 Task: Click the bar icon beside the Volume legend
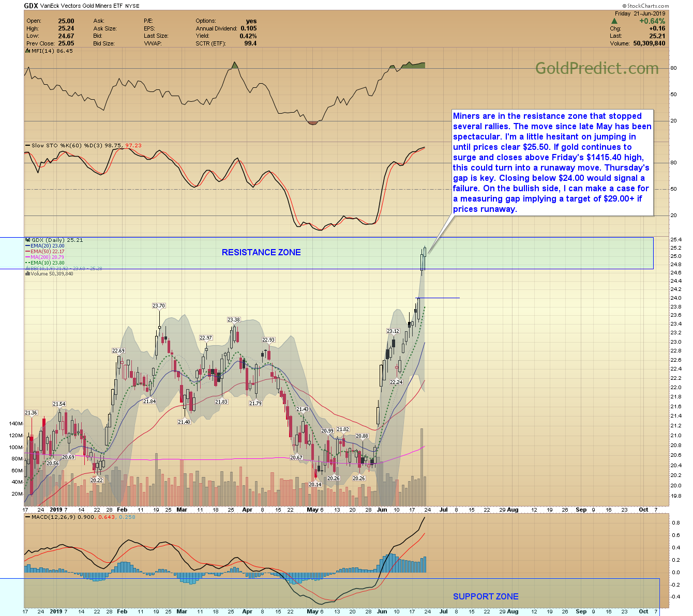(27, 274)
